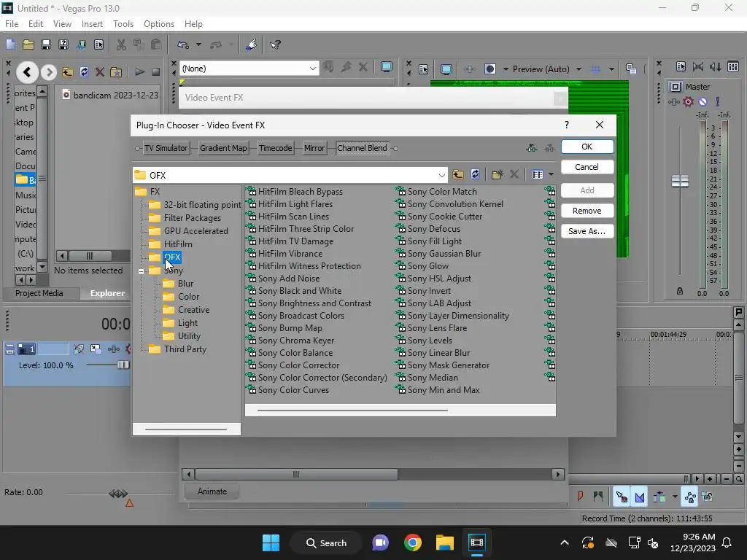Open the Preview (Auto) quality dropdown
The image size is (747, 560).
click(578, 69)
